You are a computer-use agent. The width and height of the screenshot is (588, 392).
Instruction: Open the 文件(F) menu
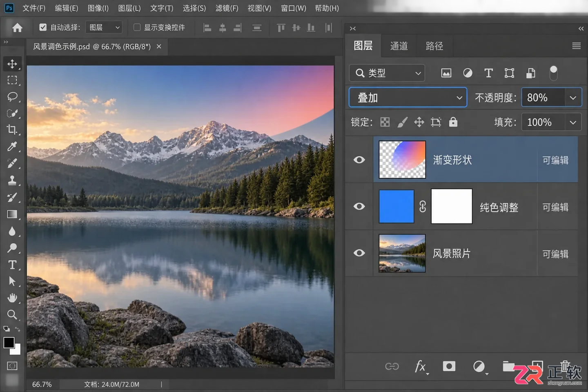[34, 8]
